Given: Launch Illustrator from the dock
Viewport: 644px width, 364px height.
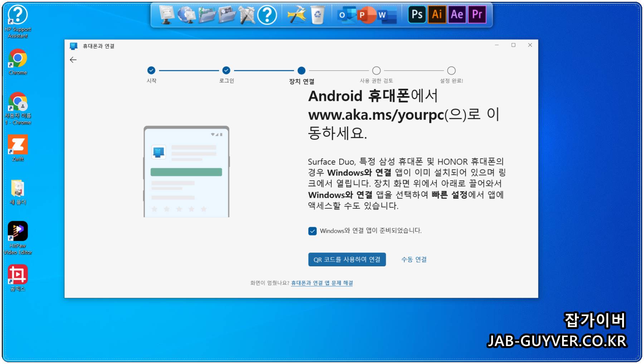Looking at the screenshot, I should pyautogui.click(x=437, y=14).
